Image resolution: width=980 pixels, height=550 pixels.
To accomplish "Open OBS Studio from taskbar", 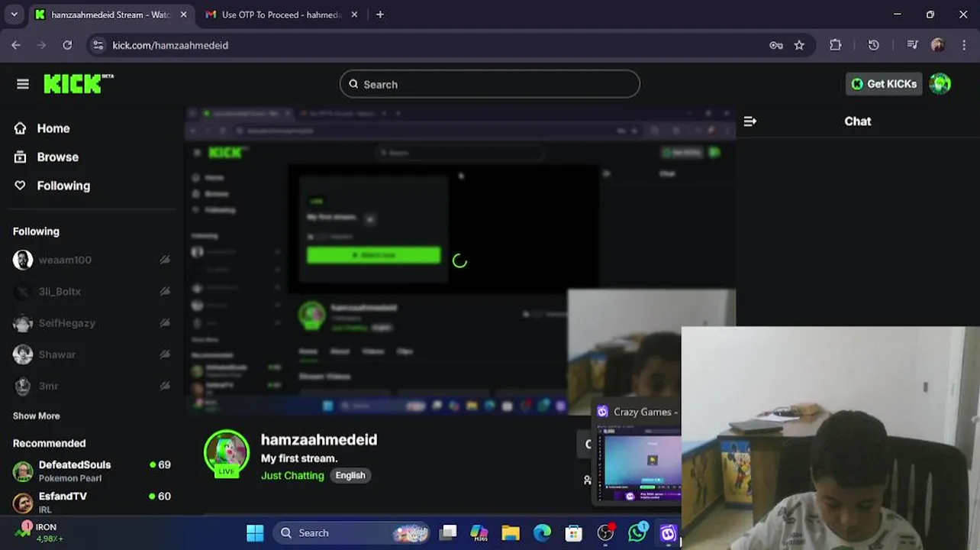I will click(605, 532).
